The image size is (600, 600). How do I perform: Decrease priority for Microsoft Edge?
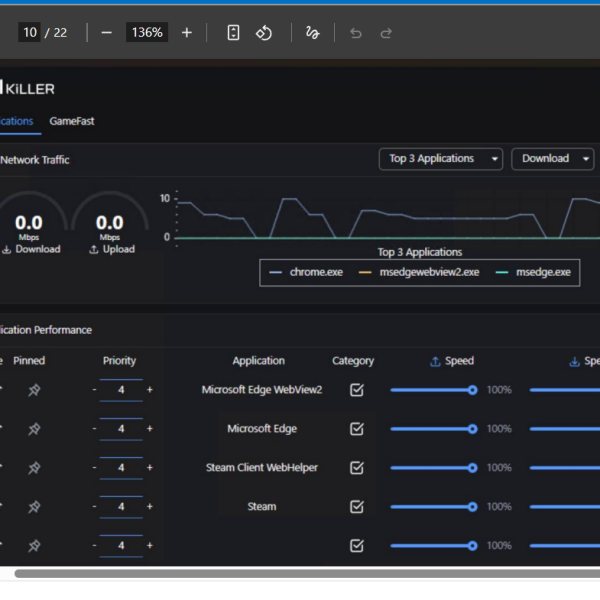coord(94,429)
